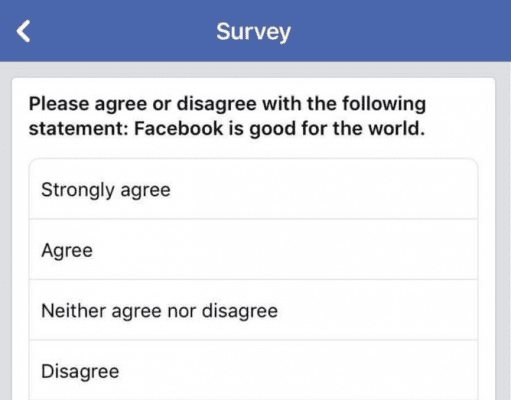Mark Strongly agree as your response
Viewport: 511px width, 400px height.
click(254, 189)
